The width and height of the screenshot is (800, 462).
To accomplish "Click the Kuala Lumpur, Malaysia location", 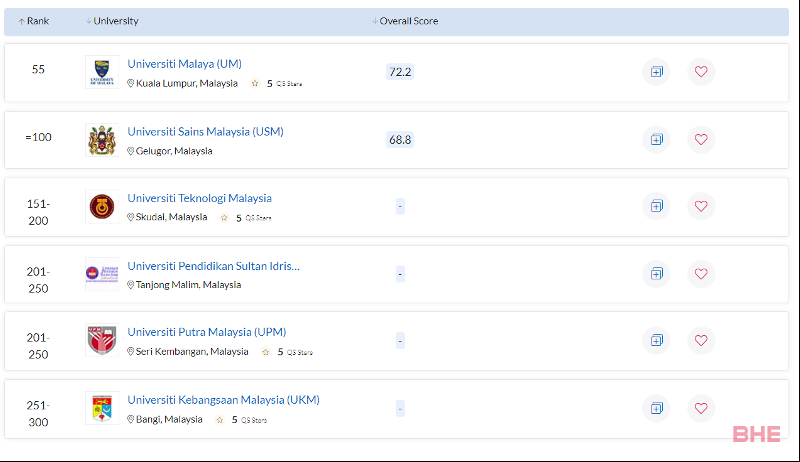I will [x=182, y=83].
